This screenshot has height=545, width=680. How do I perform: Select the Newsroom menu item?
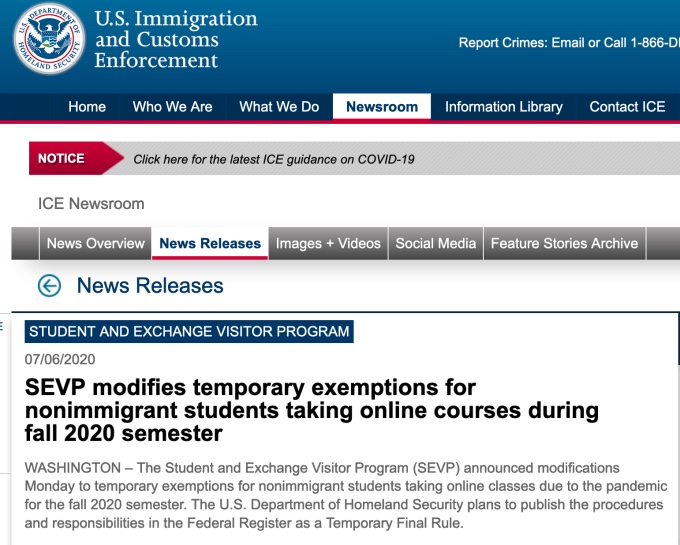(382, 107)
